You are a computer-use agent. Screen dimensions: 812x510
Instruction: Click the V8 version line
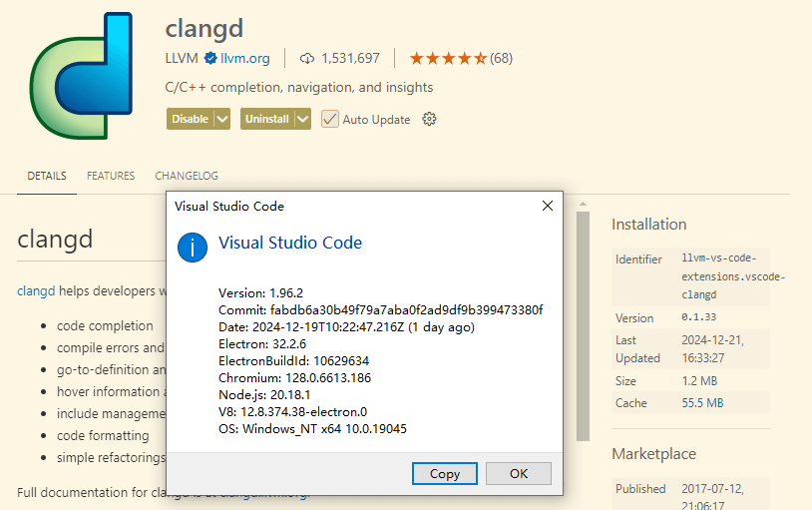tap(292, 411)
